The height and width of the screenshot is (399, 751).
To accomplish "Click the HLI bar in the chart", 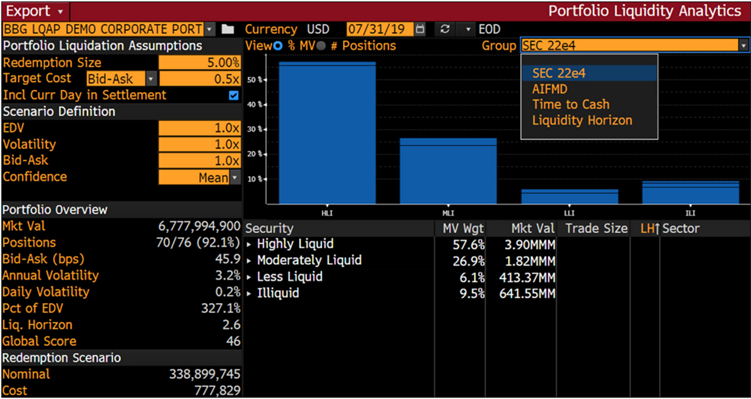I will coord(327,133).
